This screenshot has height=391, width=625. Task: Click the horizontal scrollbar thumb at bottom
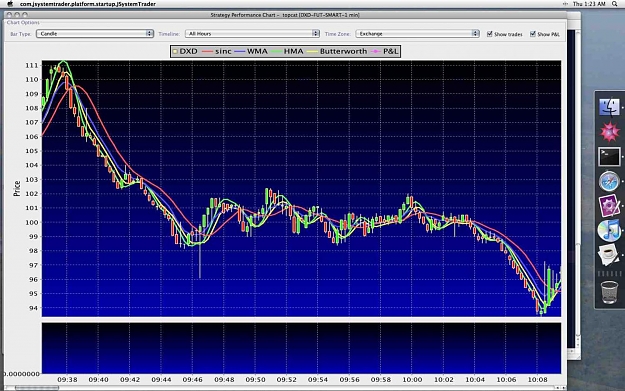[37, 388]
